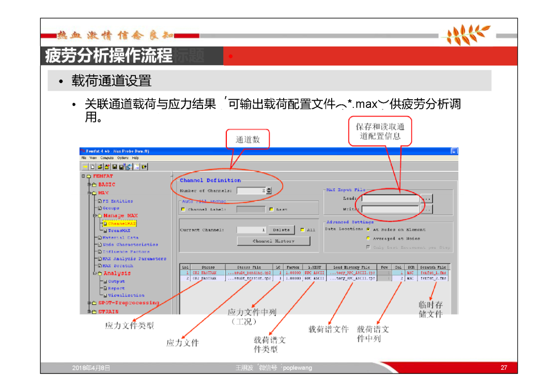Click the last yellow folder toolbar icon
This screenshot has width=558, height=392.
click(x=144, y=167)
